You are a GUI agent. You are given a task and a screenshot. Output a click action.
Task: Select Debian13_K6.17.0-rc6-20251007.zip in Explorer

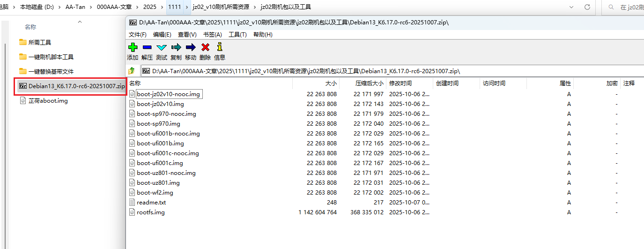[x=71, y=86]
